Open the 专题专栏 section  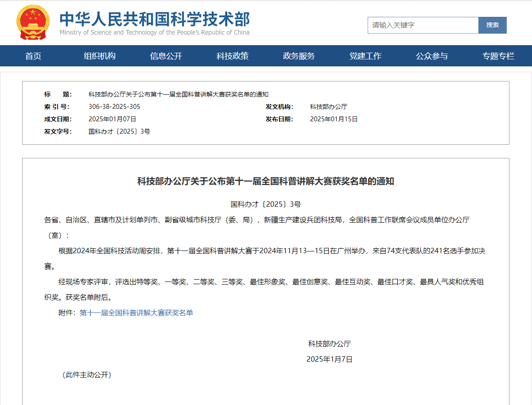(x=498, y=56)
